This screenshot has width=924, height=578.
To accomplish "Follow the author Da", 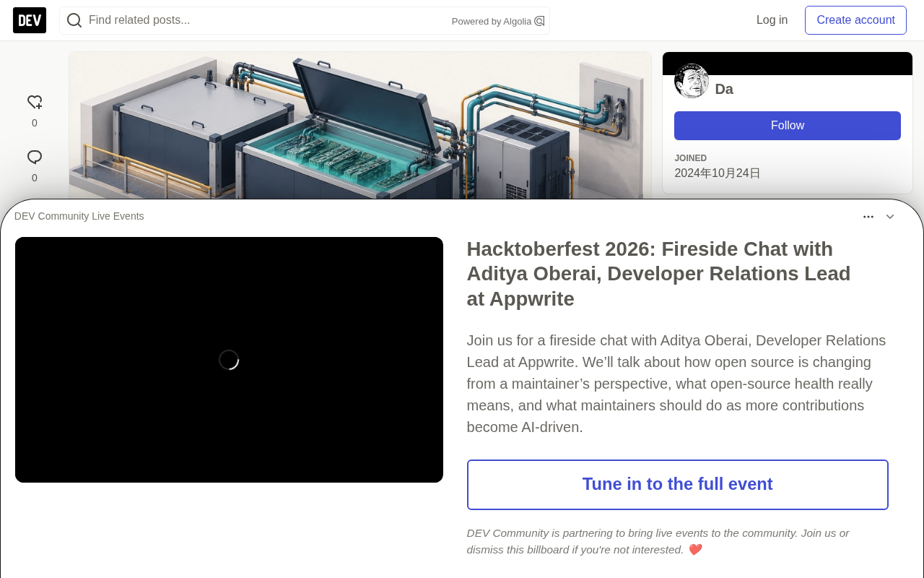I will (x=788, y=126).
